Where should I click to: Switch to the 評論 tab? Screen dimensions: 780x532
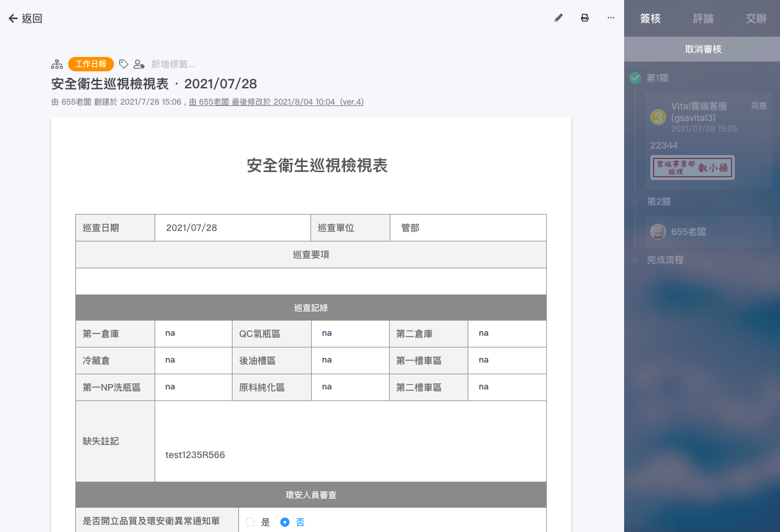(x=703, y=18)
